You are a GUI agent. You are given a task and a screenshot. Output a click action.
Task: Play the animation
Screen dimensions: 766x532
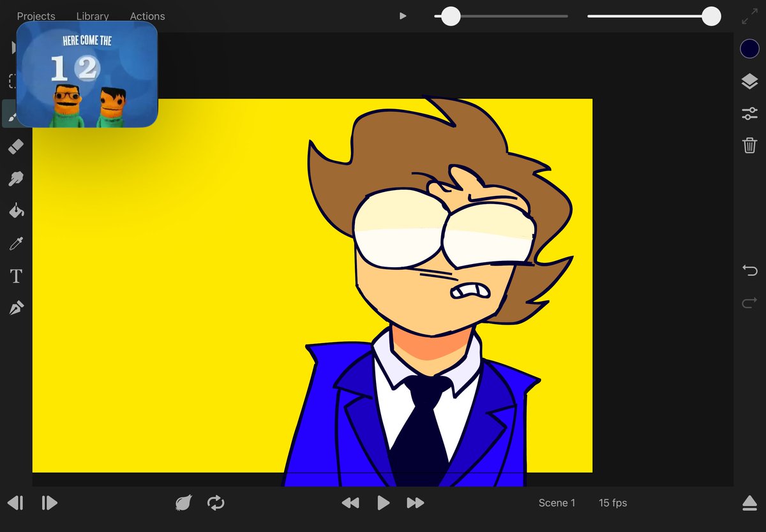[383, 503]
